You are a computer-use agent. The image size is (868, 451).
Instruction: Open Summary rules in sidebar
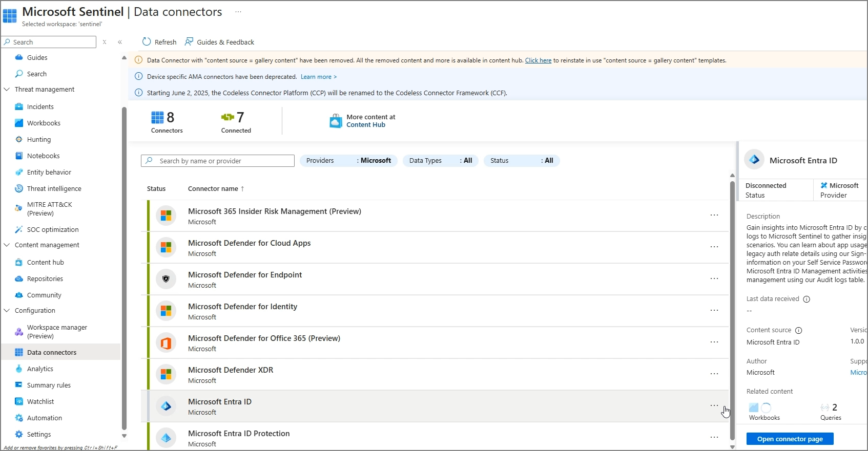tap(49, 385)
